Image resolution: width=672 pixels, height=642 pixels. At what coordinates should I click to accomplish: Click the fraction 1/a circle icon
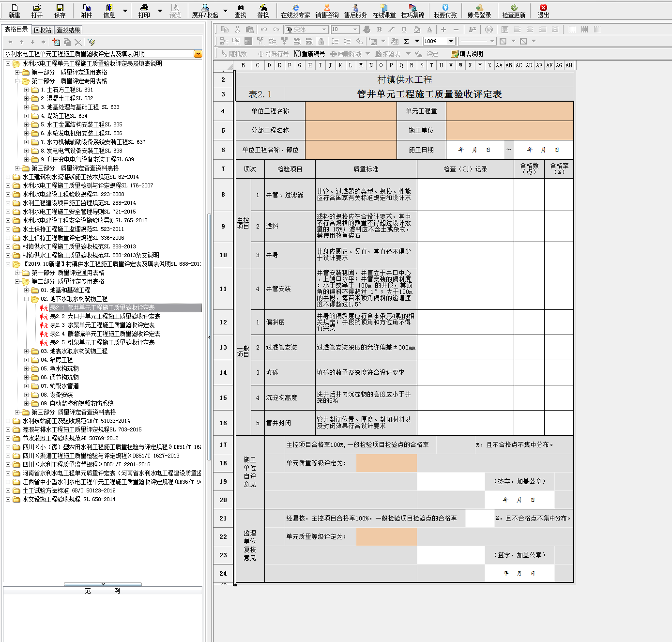point(489,30)
